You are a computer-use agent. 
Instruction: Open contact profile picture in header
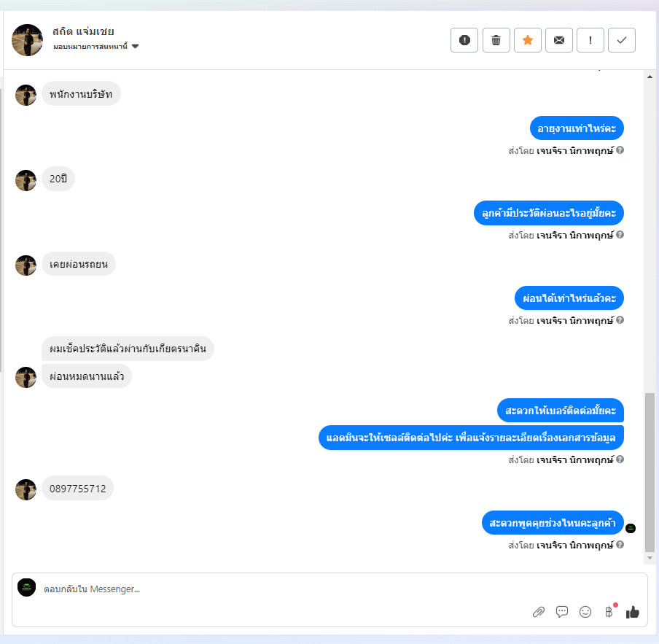pos(27,40)
